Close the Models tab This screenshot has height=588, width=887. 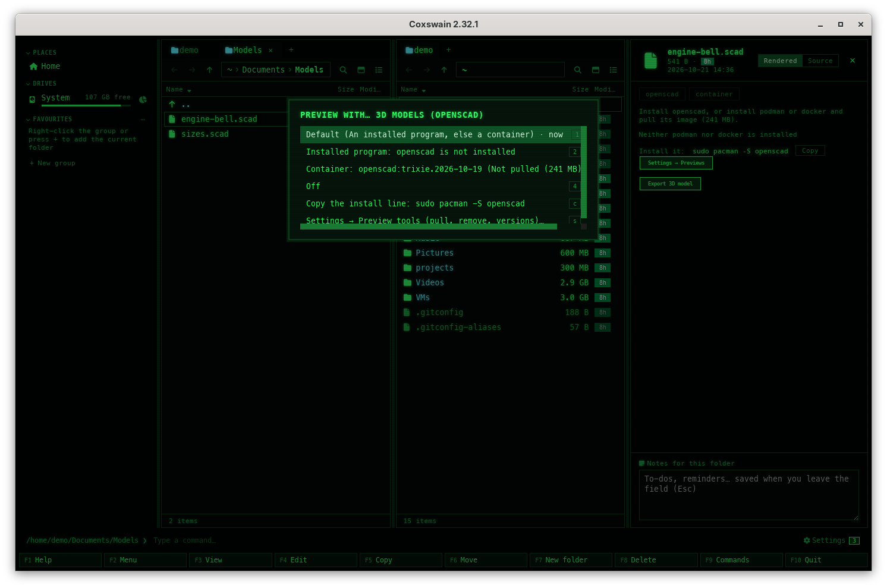click(x=270, y=51)
